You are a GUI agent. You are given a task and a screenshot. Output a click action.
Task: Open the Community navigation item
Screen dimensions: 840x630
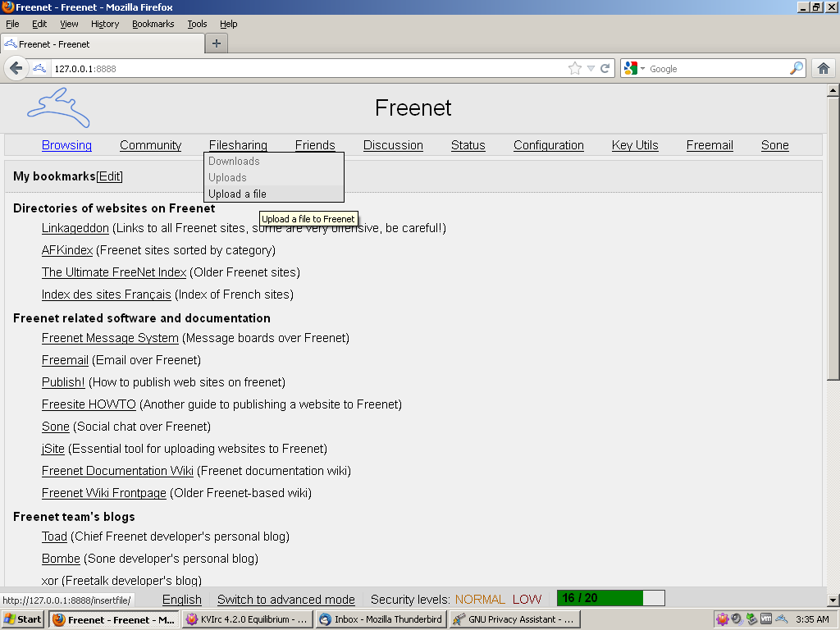tap(151, 145)
